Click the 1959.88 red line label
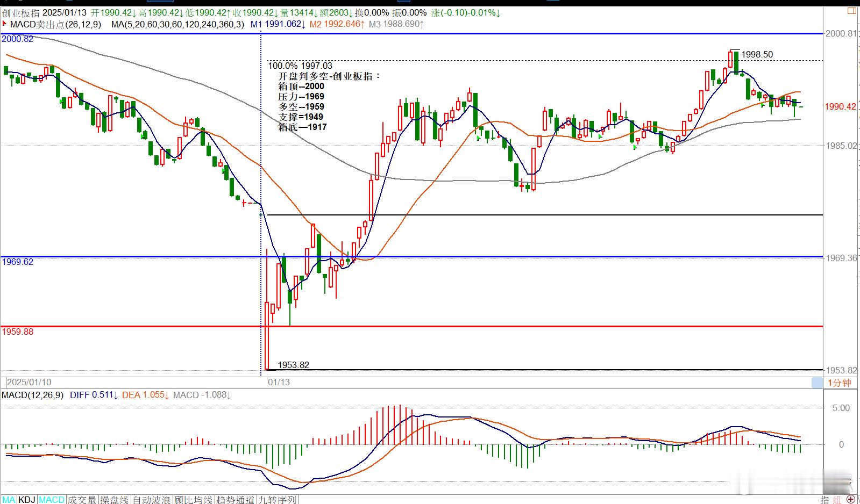This screenshot has width=860, height=504. click(x=18, y=332)
